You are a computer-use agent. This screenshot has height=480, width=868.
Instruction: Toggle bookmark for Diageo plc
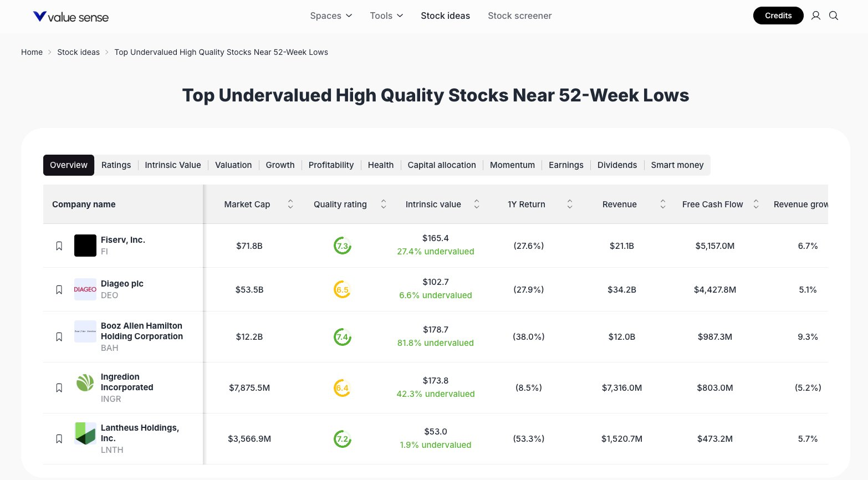59,289
